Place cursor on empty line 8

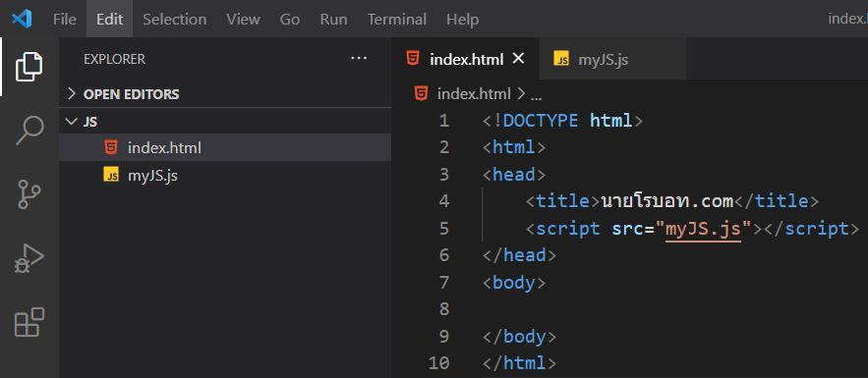(x=665, y=309)
